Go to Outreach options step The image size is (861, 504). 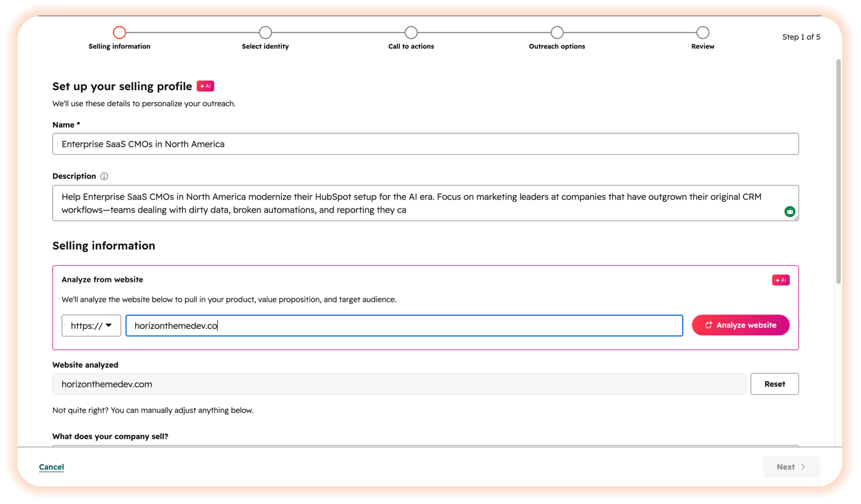(x=557, y=33)
